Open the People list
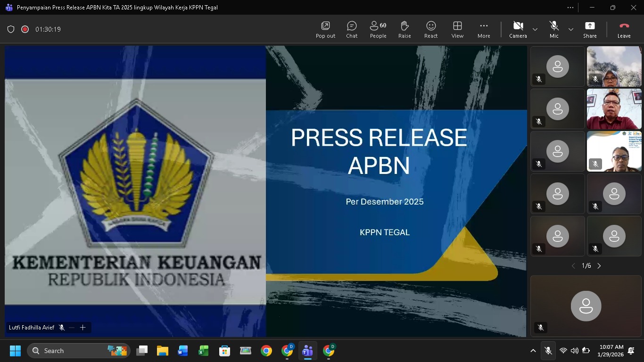644x362 pixels. 378,29
